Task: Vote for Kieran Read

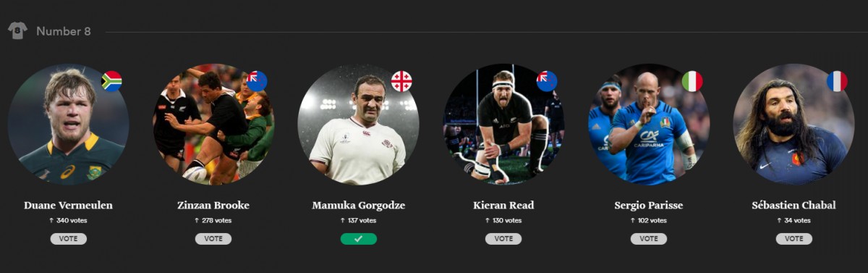Action: pyautogui.click(x=503, y=238)
